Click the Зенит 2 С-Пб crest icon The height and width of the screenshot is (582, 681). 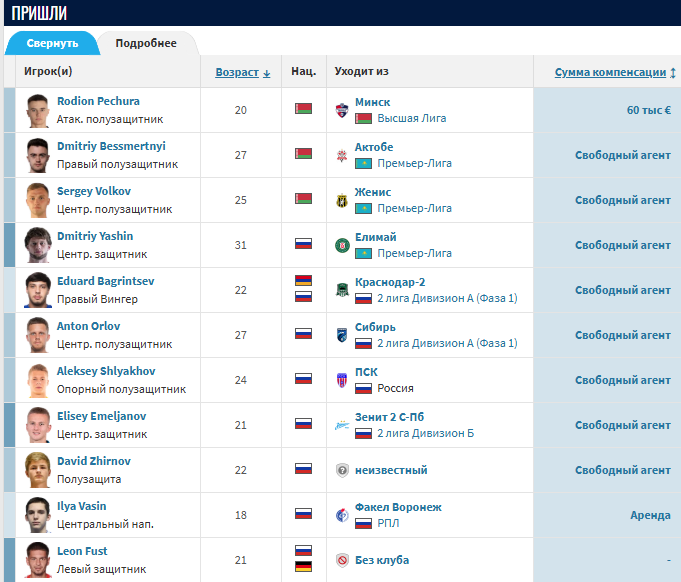tap(342, 425)
